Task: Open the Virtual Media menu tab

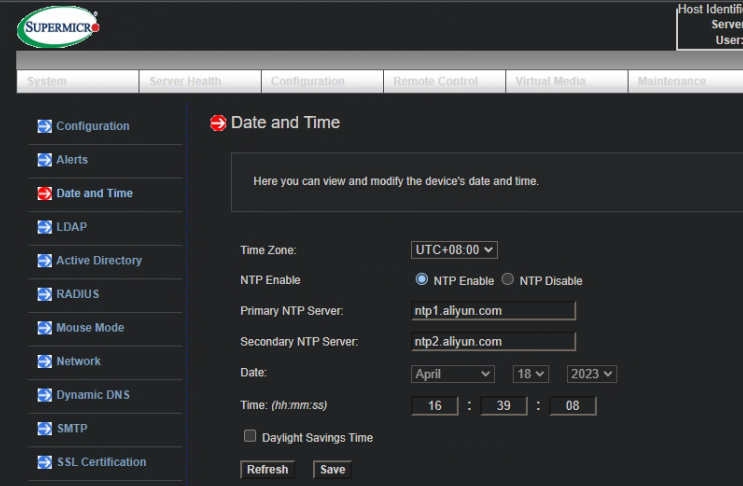Action: (567, 81)
